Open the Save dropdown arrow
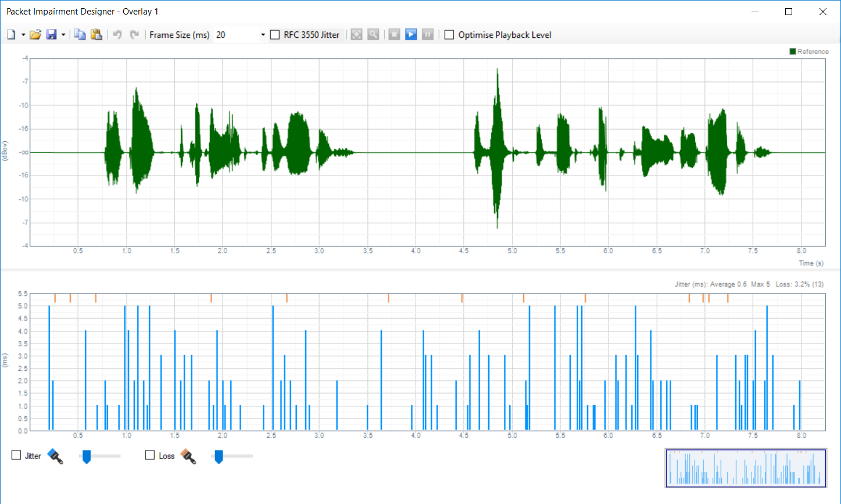This screenshot has height=504, width=841. pyautogui.click(x=63, y=35)
